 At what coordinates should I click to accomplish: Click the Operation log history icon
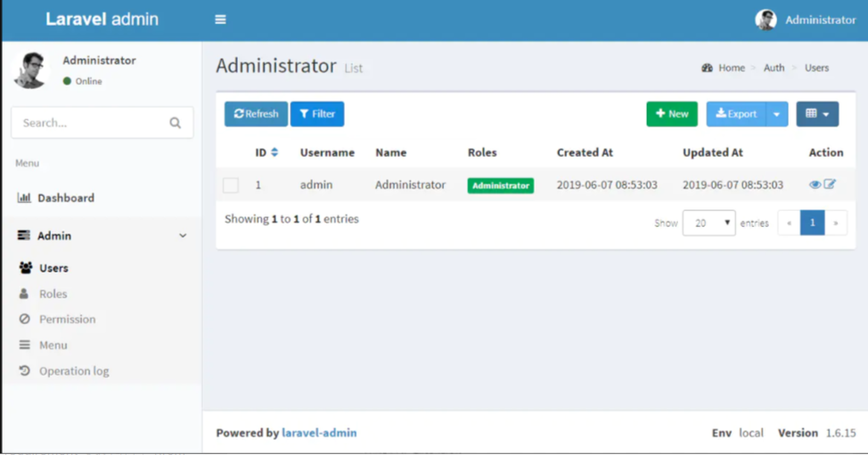coord(24,370)
